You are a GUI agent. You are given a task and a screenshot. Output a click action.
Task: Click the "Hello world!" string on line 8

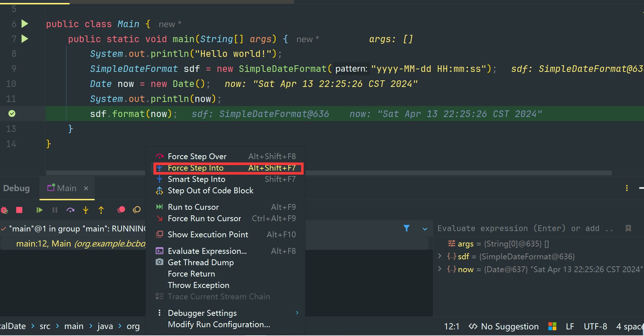click(233, 54)
